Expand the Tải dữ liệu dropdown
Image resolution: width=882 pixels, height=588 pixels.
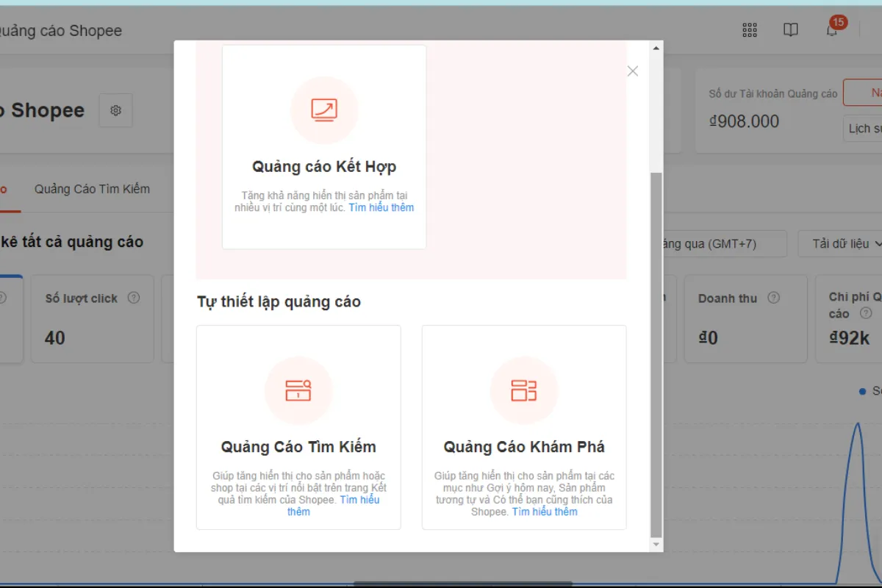[840, 243]
